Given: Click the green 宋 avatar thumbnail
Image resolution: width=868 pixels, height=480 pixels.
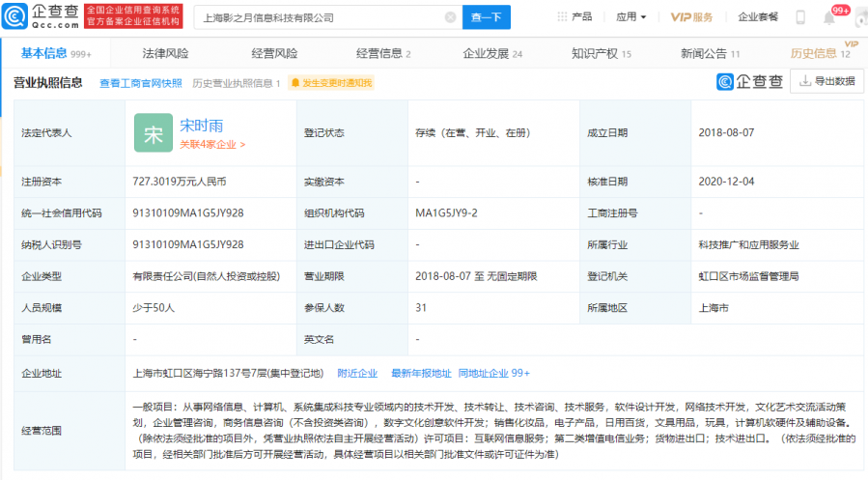Looking at the screenshot, I should (x=153, y=134).
